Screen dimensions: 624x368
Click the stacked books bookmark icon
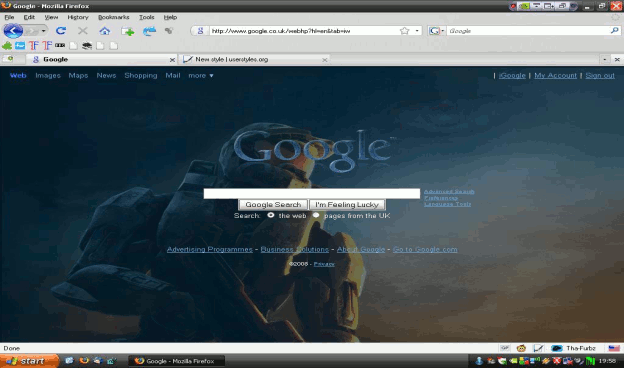(87, 46)
